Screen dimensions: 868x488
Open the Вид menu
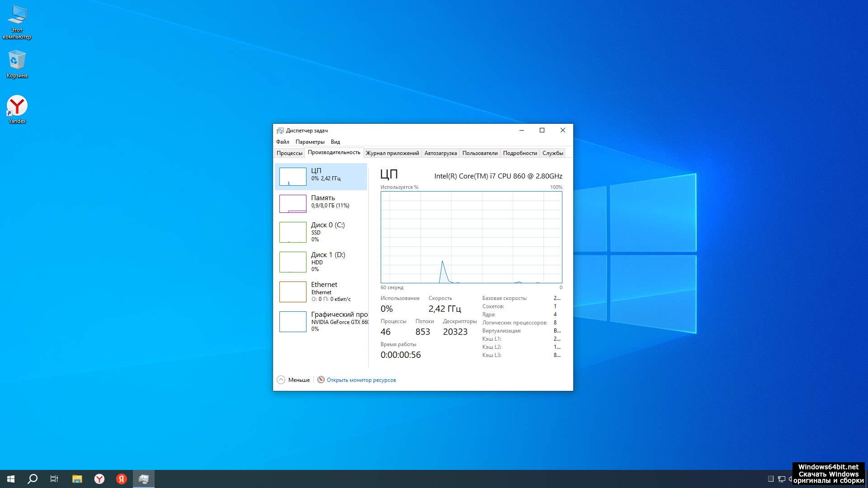pos(335,142)
